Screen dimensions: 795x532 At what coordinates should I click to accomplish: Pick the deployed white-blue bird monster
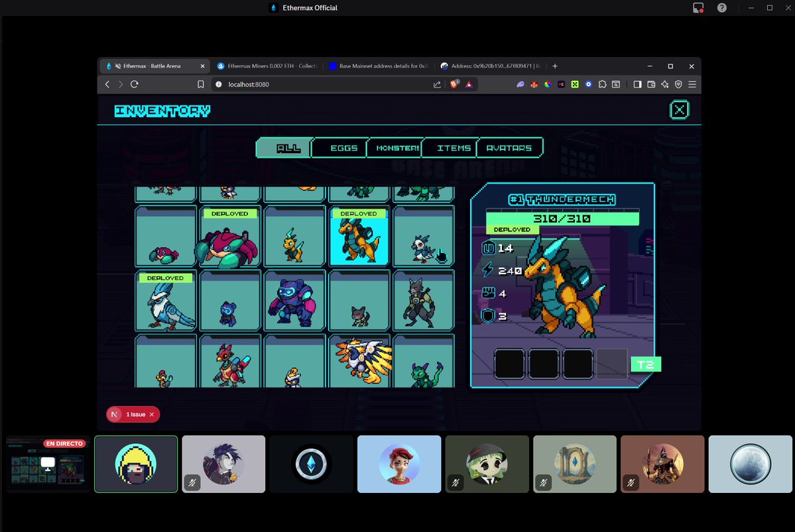pos(165,301)
